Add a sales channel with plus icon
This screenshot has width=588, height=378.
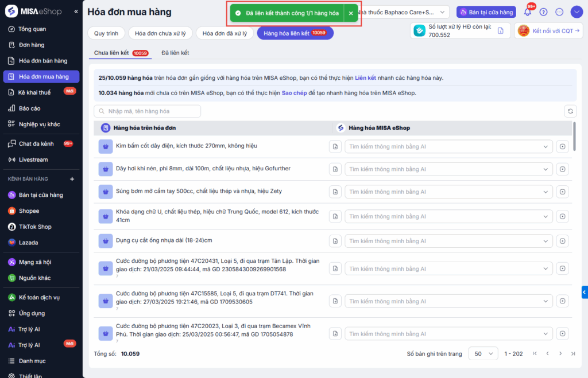[x=72, y=179]
